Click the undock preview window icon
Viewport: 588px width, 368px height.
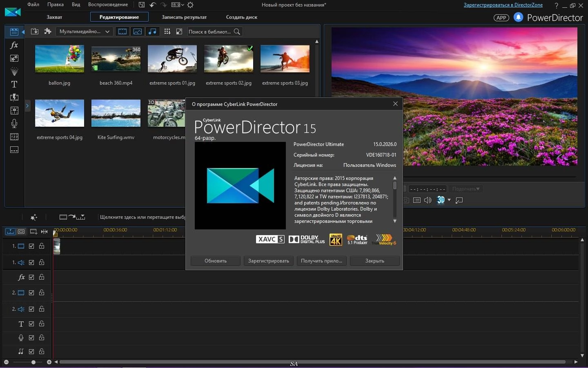pos(459,200)
